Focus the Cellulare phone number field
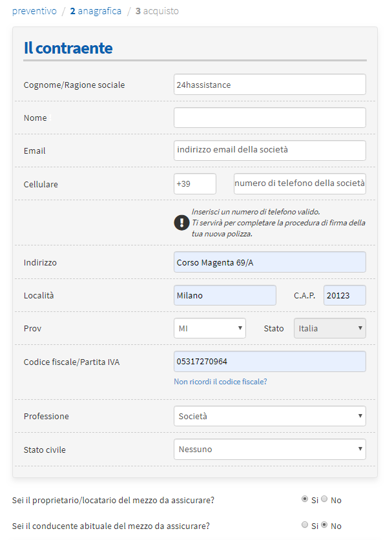The width and height of the screenshot is (392, 540). [300, 183]
